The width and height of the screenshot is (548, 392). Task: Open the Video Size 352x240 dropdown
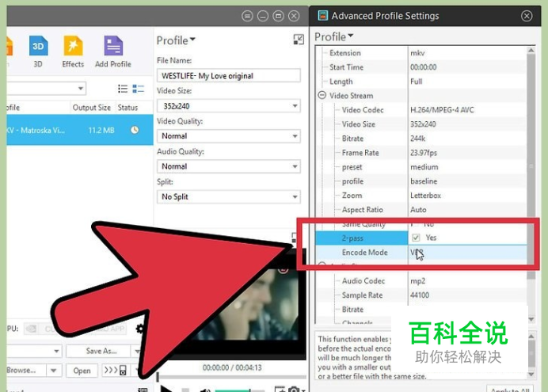(x=229, y=106)
